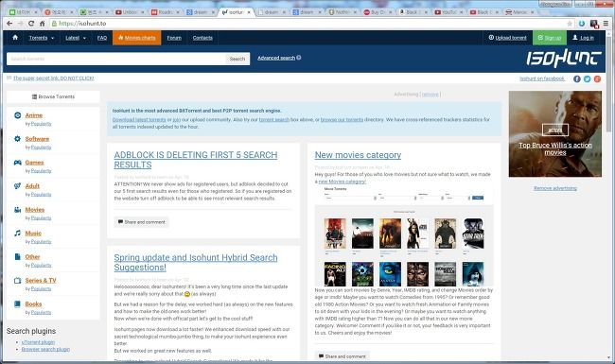Viewport: 615px width, 364px height.
Task: Click the Twitter round icon
Action: [x=587, y=78]
